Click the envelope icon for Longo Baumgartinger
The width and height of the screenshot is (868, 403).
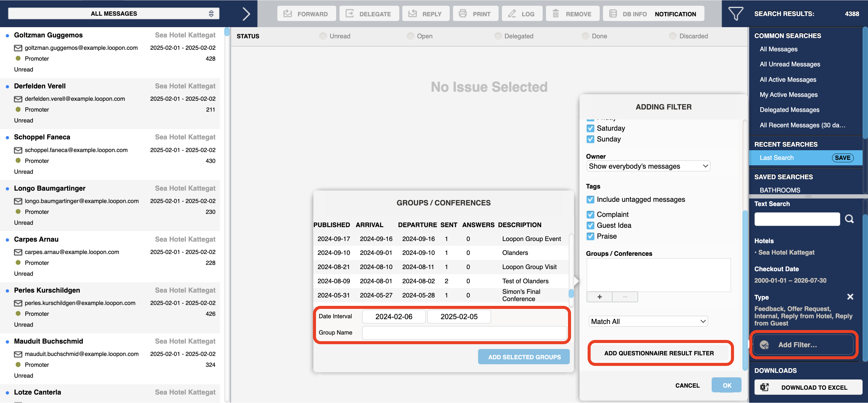pyautogui.click(x=18, y=201)
